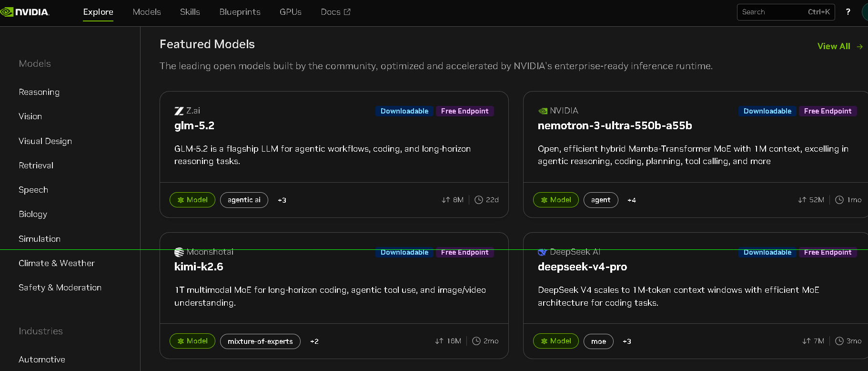Screen dimensions: 868x371
Task: Open the Climate & Weather category
Action: pyautogui.click(x=57, y=263)
